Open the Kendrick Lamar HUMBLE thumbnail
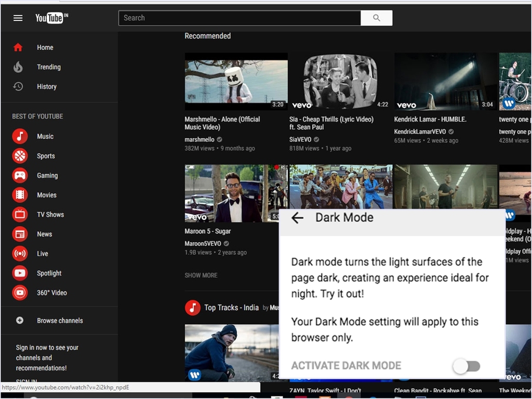Image resolution: width=532 pixels, height=399 pixels. (445, 82)
